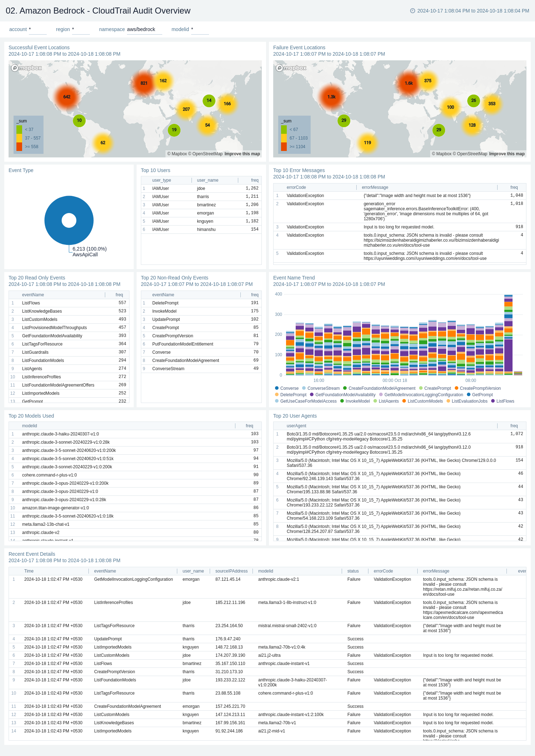Click Improve this map link on failure map
535x756 pixels.
(506, 154)
